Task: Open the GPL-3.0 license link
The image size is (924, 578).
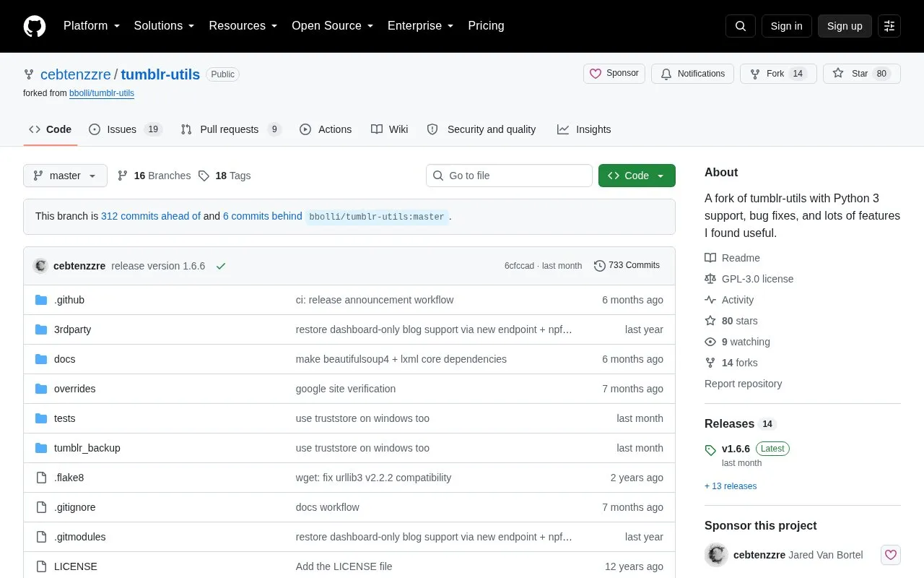Action: [x=749, y=279]
